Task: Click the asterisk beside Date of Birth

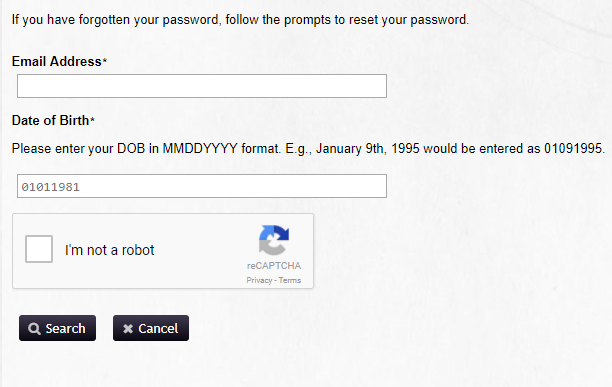Action: 93,119
